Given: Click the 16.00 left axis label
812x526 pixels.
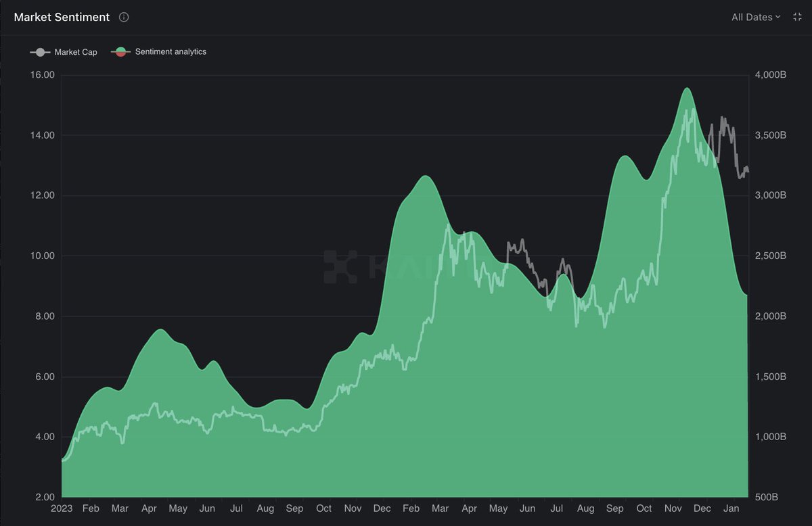Looking at the screenshot, I should click(43, 75).
